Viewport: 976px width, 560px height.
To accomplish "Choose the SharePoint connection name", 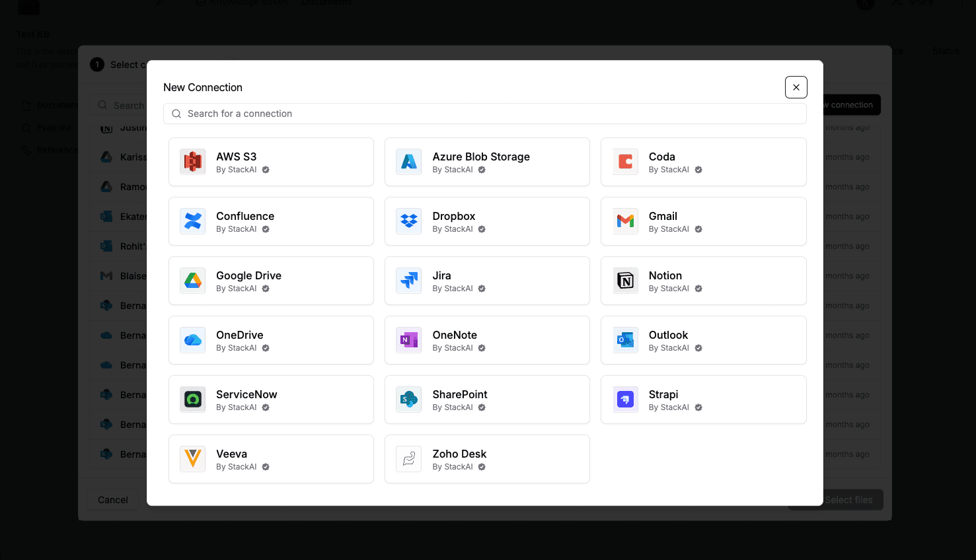I will coord(460,394).
